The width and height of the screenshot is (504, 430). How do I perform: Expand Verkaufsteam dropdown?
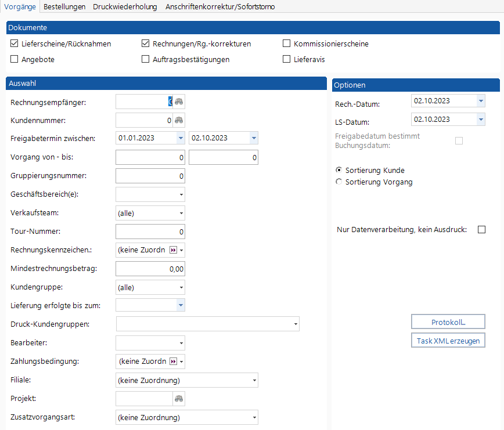(181, 213)
